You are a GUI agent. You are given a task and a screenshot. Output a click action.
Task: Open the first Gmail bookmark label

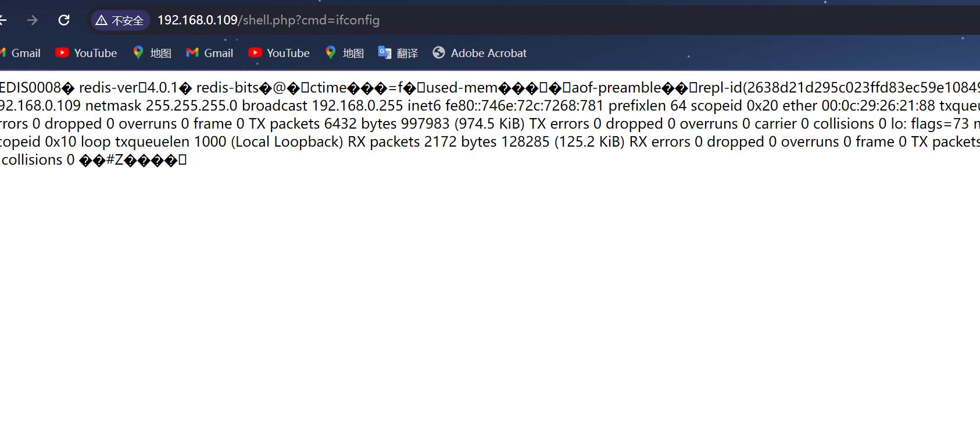[x=26, y=53]
